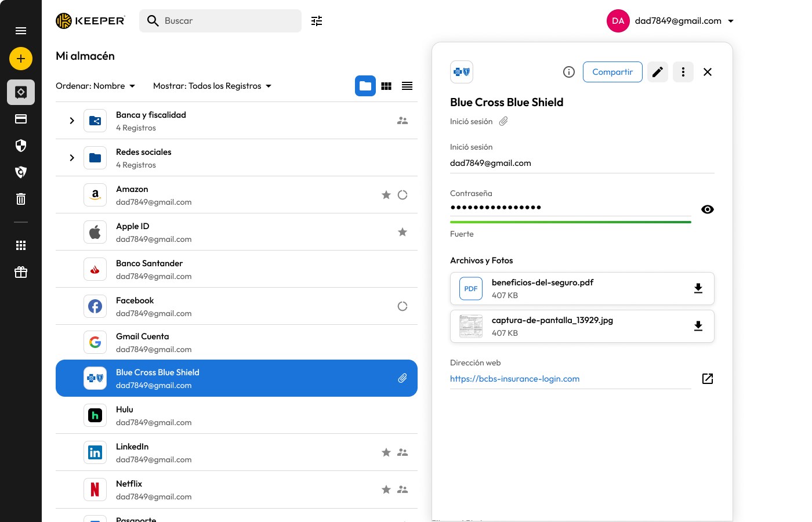
Task: Click the Keeper logo
Action: (90, 21)
